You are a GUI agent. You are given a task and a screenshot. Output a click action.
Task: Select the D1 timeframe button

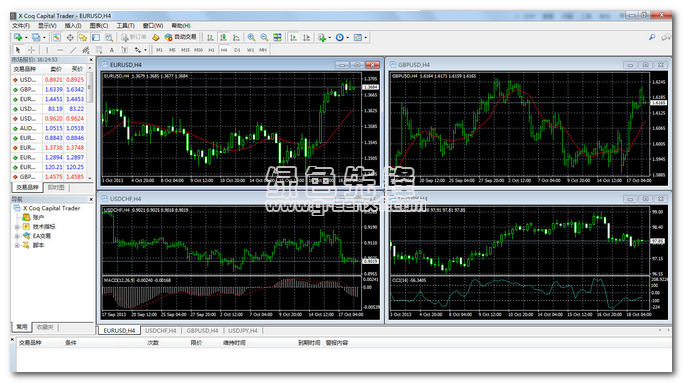pos(237,50)
